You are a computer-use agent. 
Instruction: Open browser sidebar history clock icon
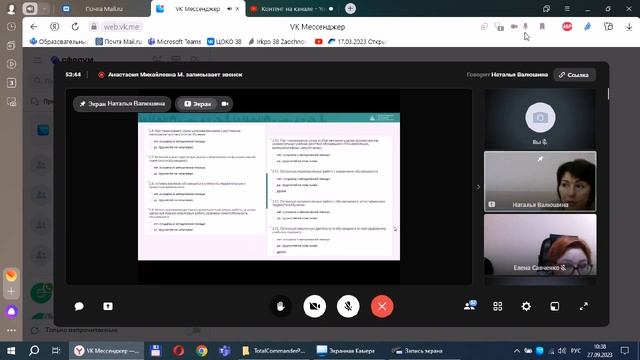[x=11, y=27]
